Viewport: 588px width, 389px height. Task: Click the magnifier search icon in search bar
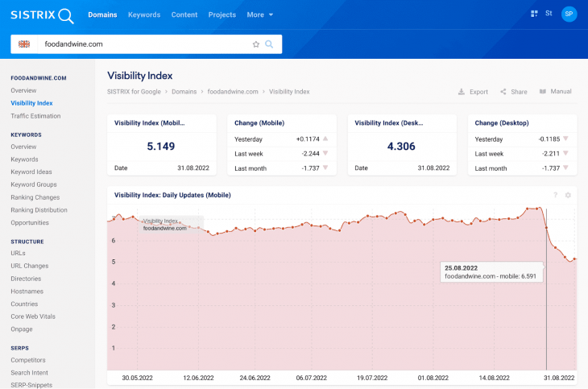point(270,44)
